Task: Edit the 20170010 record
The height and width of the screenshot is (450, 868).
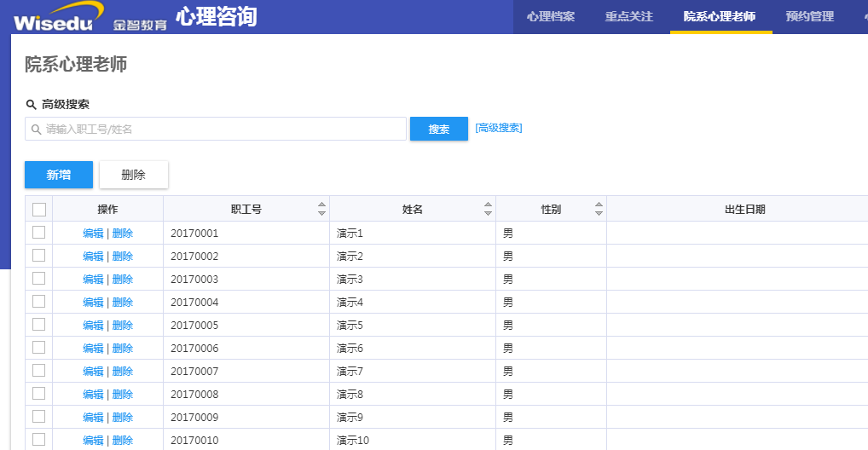Action: click(93, 440)
